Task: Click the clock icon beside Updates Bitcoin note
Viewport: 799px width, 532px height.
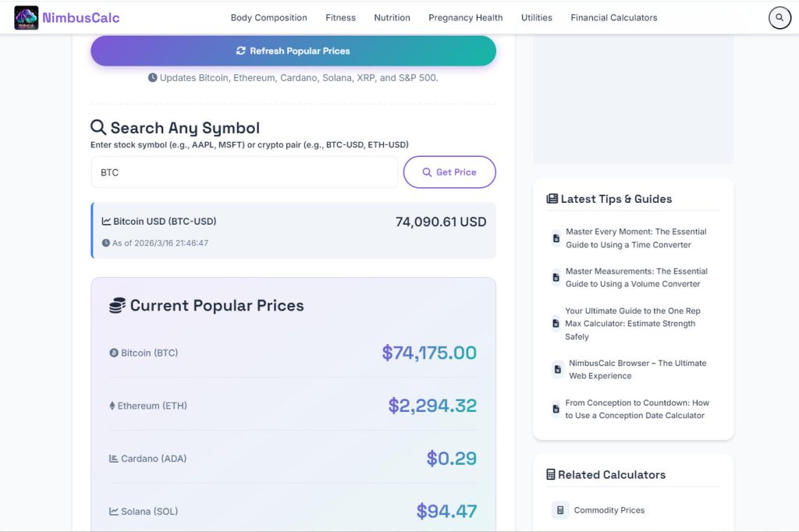Action: point(152,77)
